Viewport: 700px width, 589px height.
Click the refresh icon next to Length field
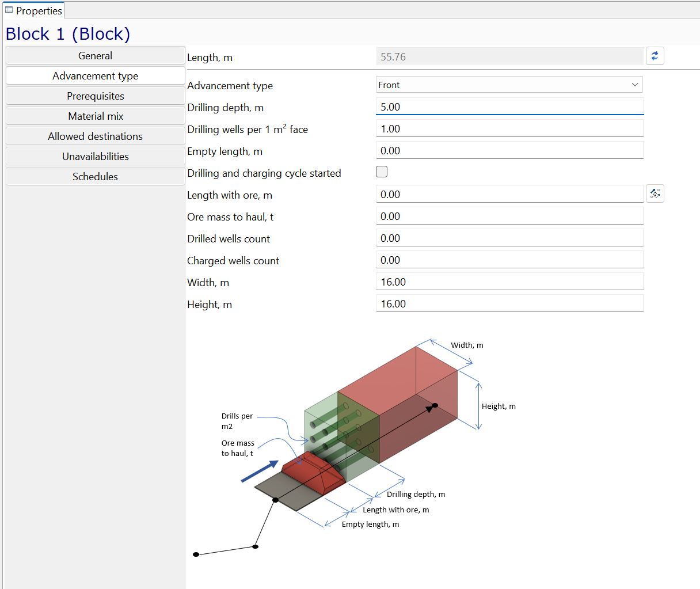(x=655, y=56)
